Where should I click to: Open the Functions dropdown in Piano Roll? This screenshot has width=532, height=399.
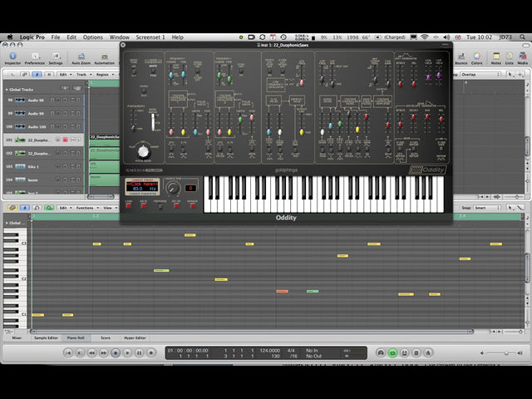[x=87, y=208]
